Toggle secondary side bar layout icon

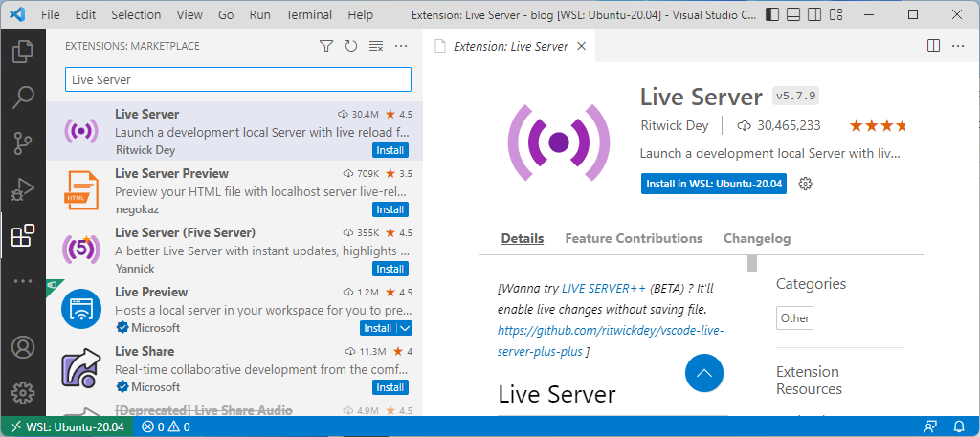813,13
